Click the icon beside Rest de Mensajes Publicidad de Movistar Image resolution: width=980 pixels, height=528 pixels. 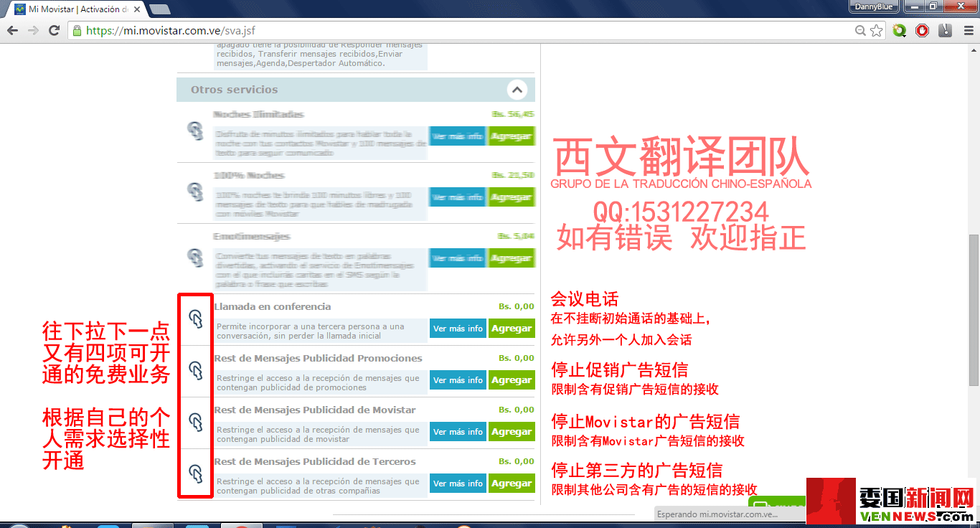click(x=195, y=422)
